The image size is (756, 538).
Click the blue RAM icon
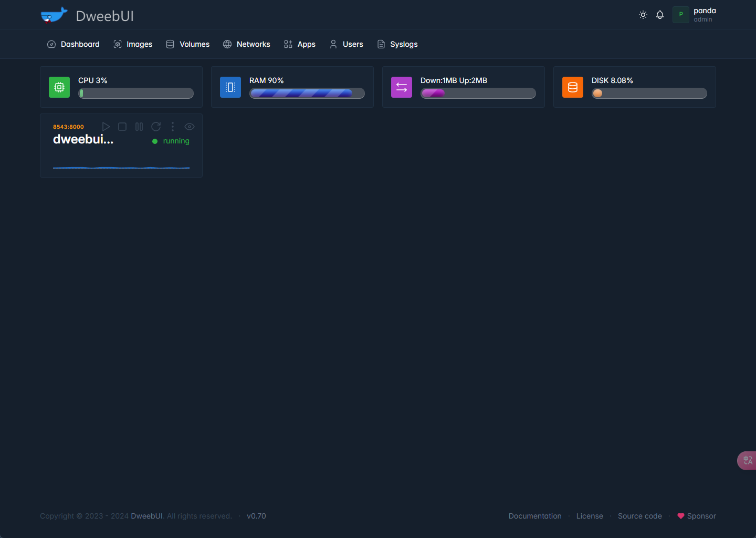tap(230, 87)
